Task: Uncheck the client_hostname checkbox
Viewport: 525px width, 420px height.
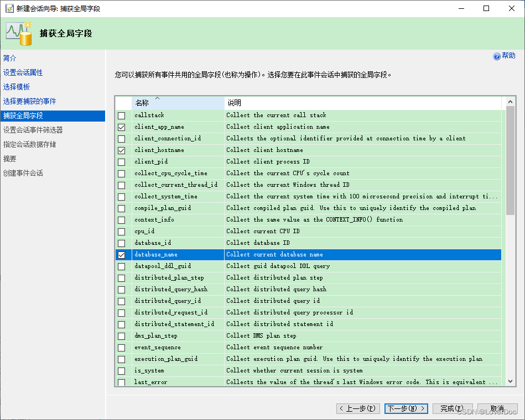Action: [x=122, y=150]
